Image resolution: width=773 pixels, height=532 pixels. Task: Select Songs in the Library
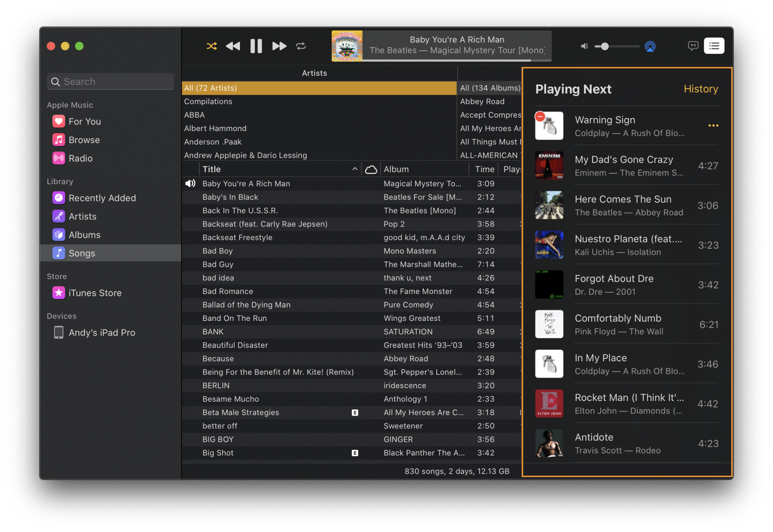[x=111, y=253]
